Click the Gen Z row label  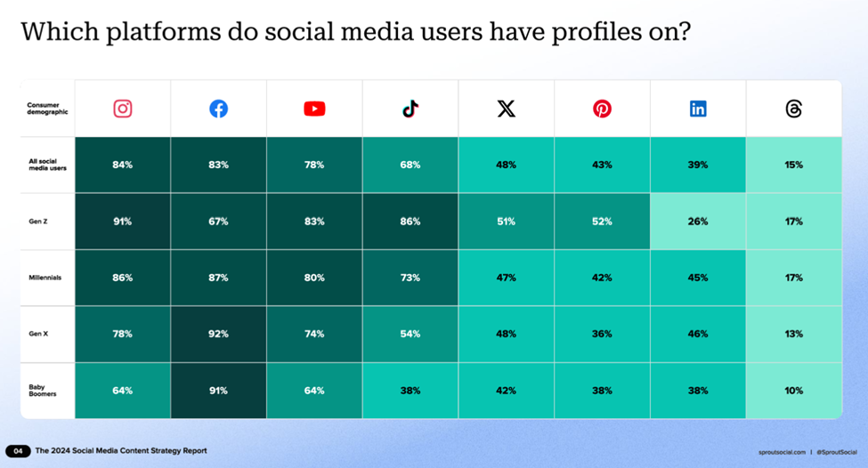(38, 222)
